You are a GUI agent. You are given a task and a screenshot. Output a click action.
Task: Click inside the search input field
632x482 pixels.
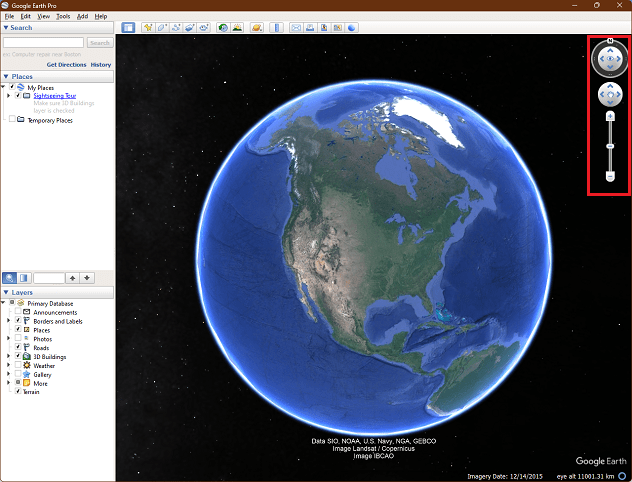[44, 42]
